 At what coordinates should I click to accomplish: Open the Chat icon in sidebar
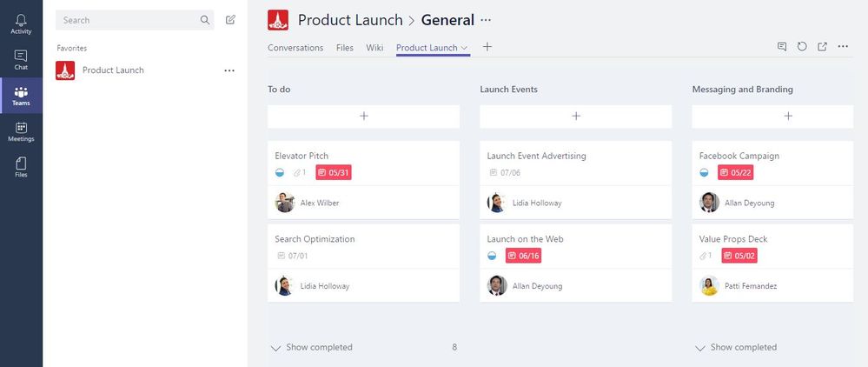coord(21,60)
